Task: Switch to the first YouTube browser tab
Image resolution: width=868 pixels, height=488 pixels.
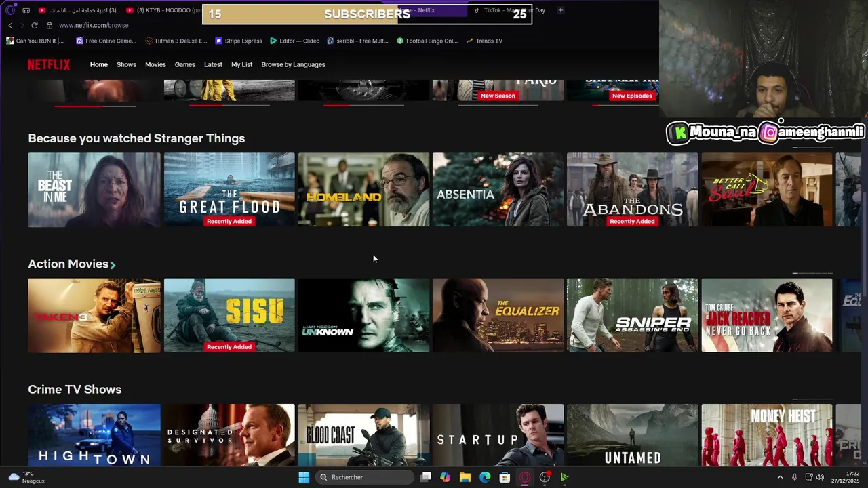Action: pyautogui.click(x=77, y=10)
